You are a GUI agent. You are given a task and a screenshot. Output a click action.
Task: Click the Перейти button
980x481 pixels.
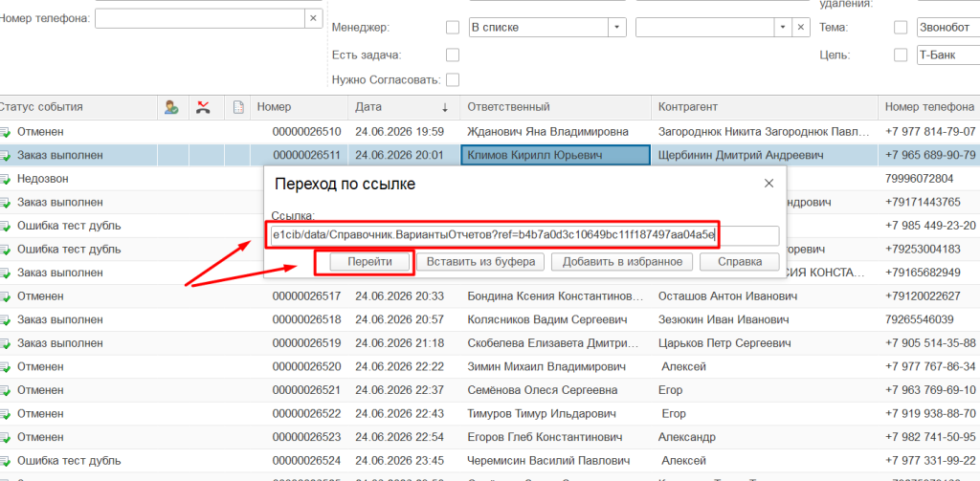[x=369, y=262]
